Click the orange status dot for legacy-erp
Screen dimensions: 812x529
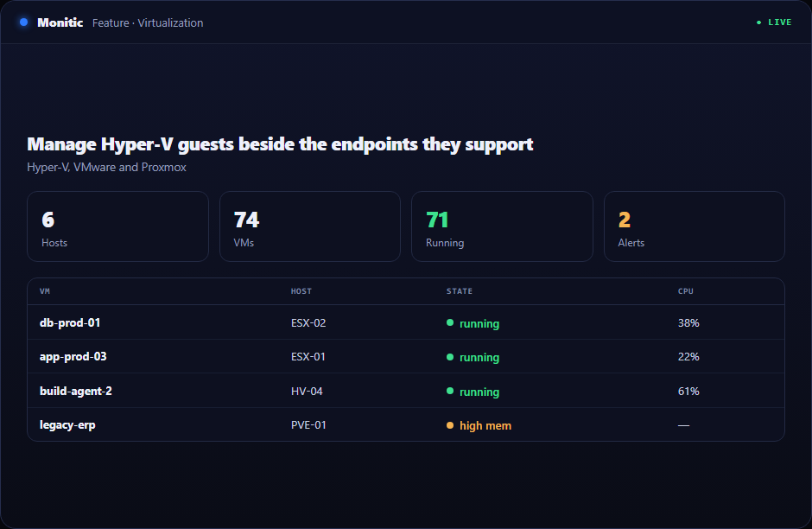450,425
